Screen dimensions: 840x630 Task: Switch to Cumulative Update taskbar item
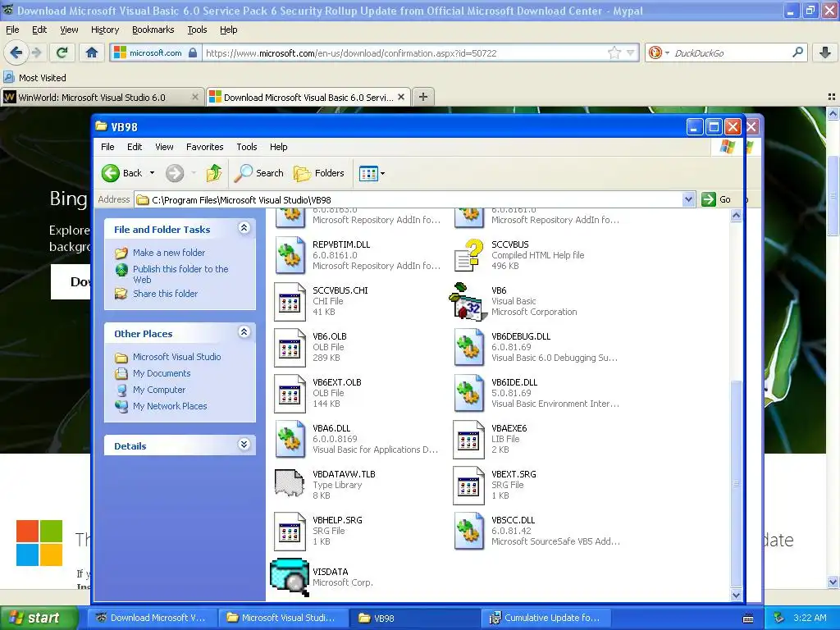click(x=546, y=618)
